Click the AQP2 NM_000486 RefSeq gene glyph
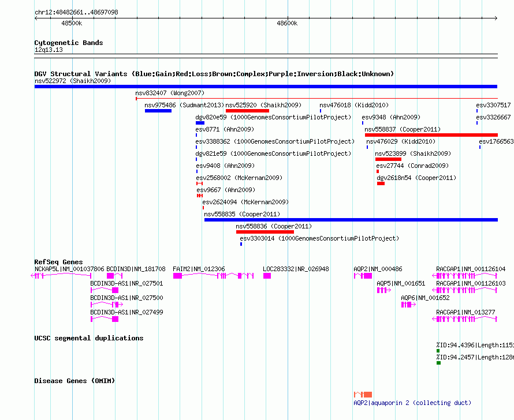This screenshot has height=420, width=514. click(x=363, y=276)
